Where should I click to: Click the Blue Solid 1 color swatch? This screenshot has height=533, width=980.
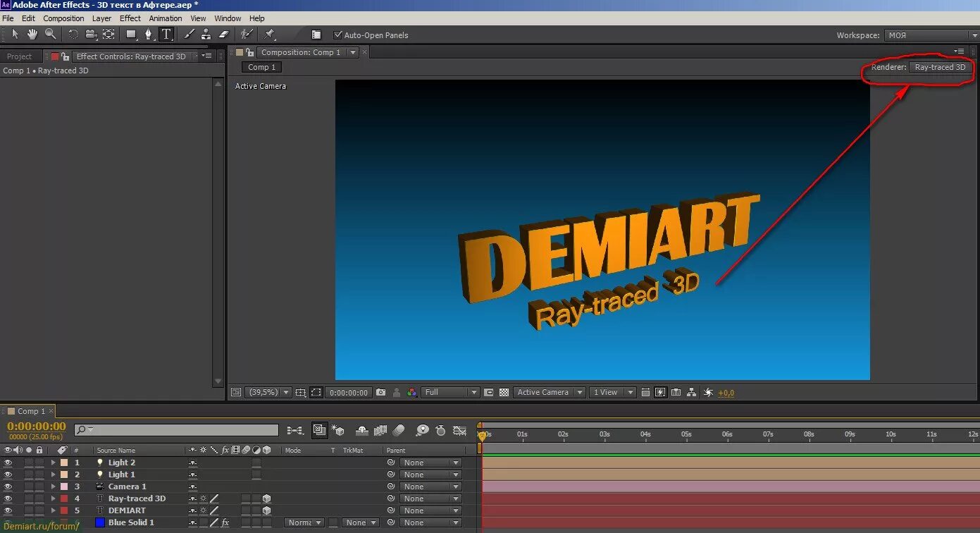click(100, 522)
